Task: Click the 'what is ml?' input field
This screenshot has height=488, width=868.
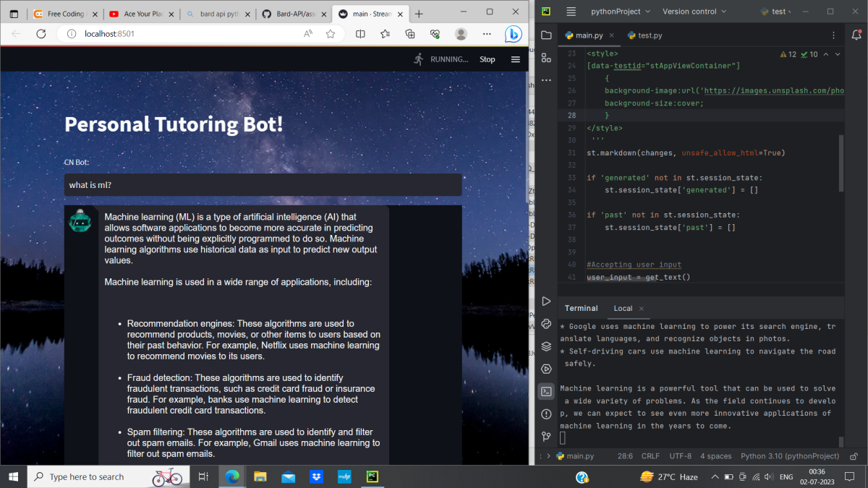Action: tap(263, 185)
